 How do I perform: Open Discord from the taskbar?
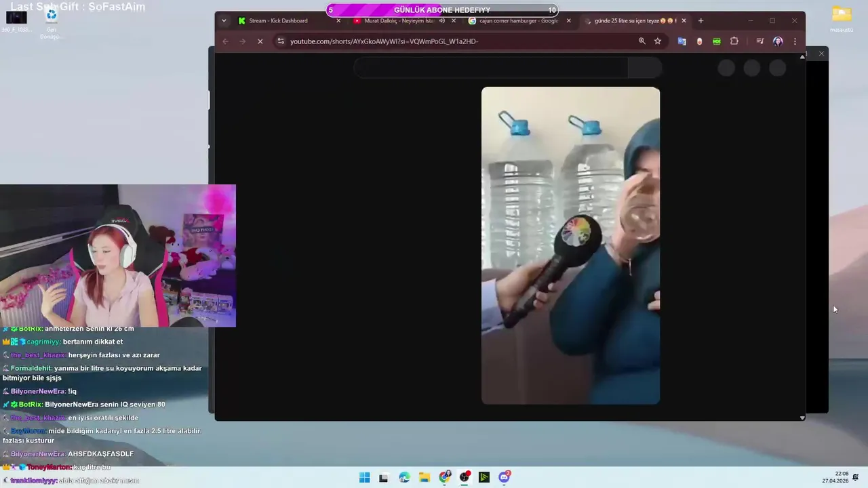coord(505,477)
